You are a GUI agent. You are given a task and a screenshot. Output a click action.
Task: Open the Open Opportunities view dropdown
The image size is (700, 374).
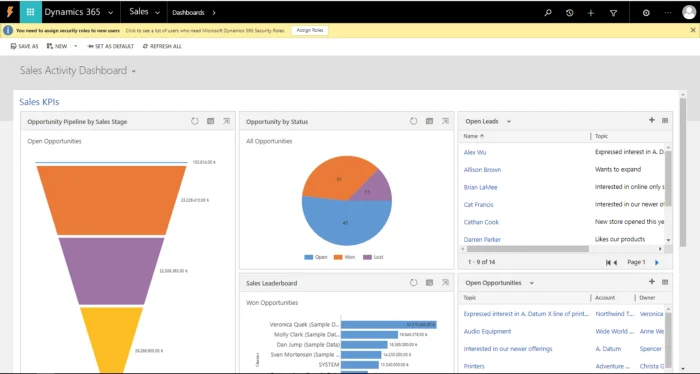point(532,283)
